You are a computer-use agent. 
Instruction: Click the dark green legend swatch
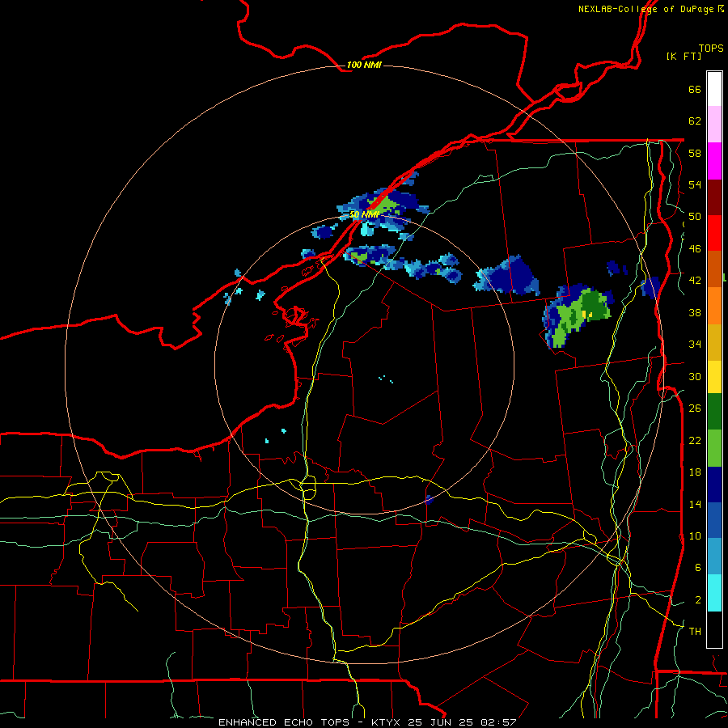[x=714, y=412]
